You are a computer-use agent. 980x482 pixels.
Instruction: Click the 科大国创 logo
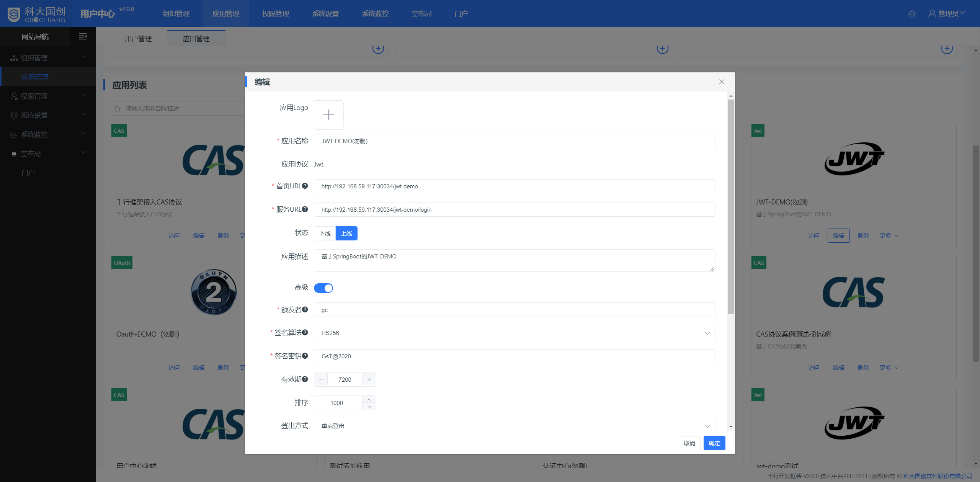[x=36, y=14]
